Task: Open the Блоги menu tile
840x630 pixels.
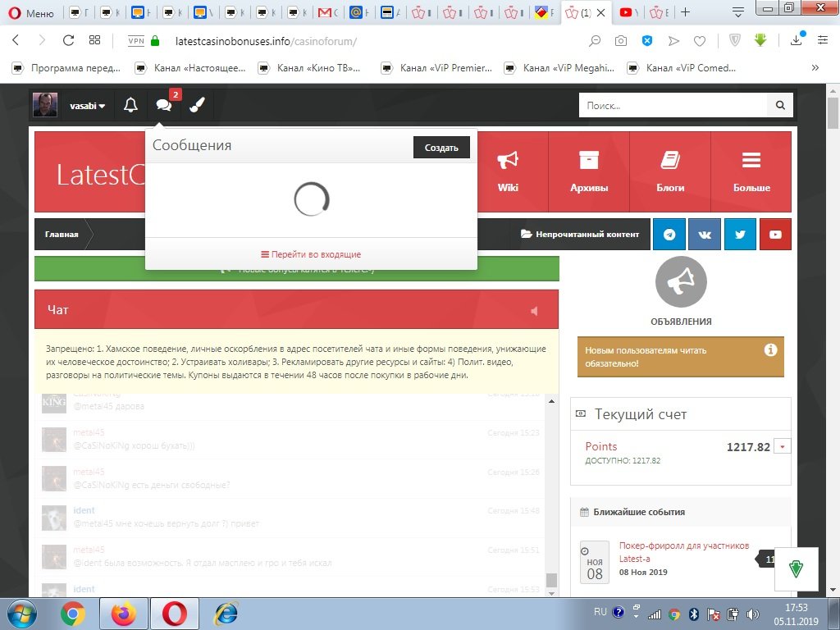Action: pyautogui.click(x=670, y=171)
